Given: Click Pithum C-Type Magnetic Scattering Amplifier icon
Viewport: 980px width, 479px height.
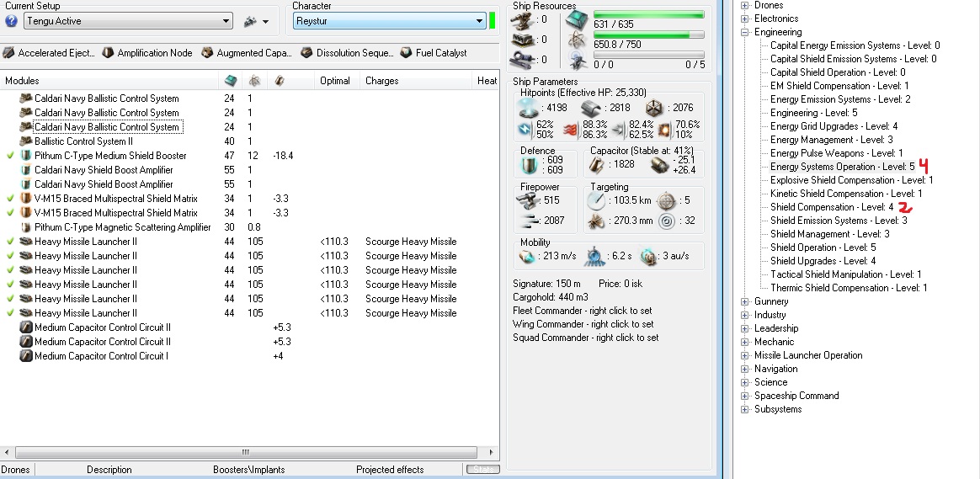Looking at the screenshot, I should tap(25, 227).
